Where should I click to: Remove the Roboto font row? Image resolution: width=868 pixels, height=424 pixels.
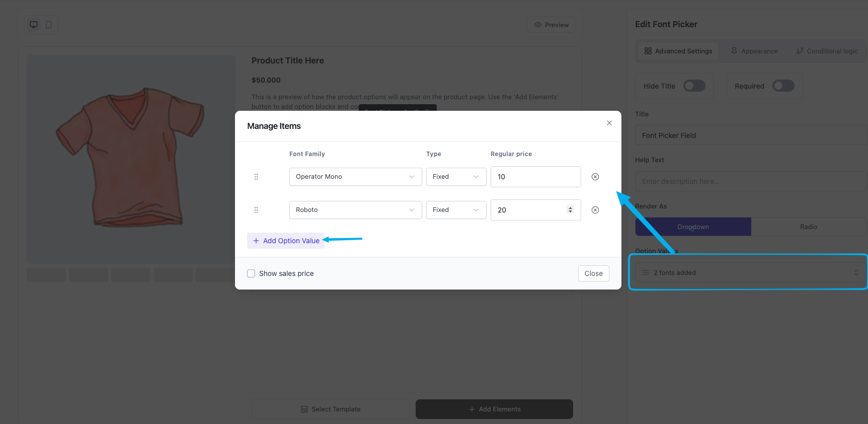595,210
